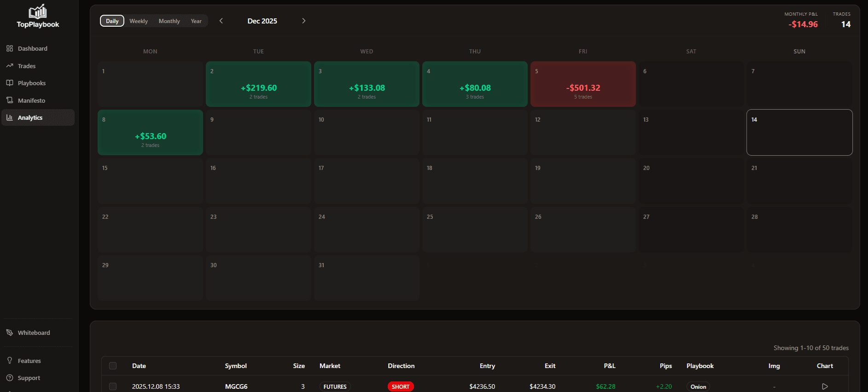Select calendar day 1
The width and height of the screenshot is (868, 392).
click(x=150, y=84)
